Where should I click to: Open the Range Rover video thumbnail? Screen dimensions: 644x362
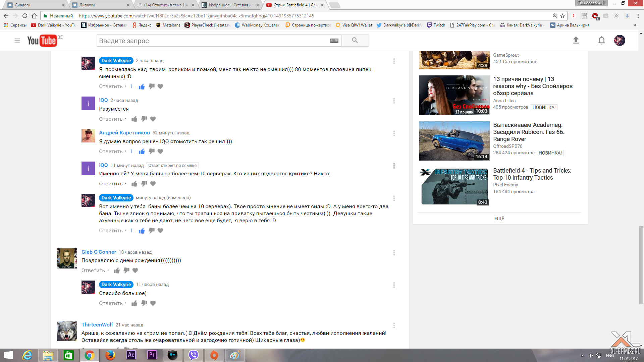[454, 141]
